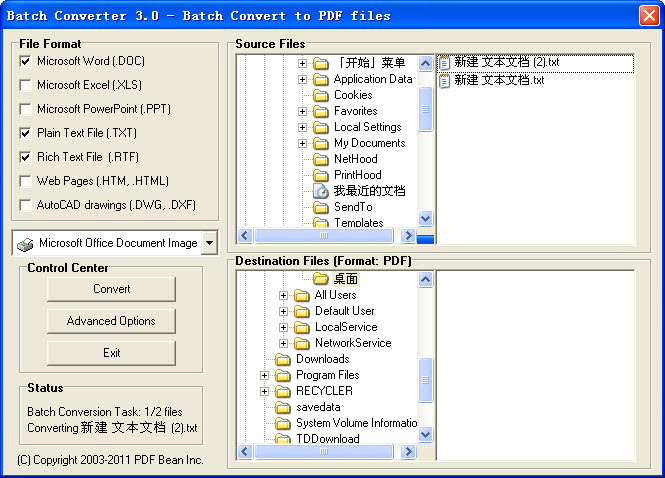Click the recent documents 我最近的文档 folder icon
Image resolution: width=665 pixels, height=478 pixels.
(321, 191)
